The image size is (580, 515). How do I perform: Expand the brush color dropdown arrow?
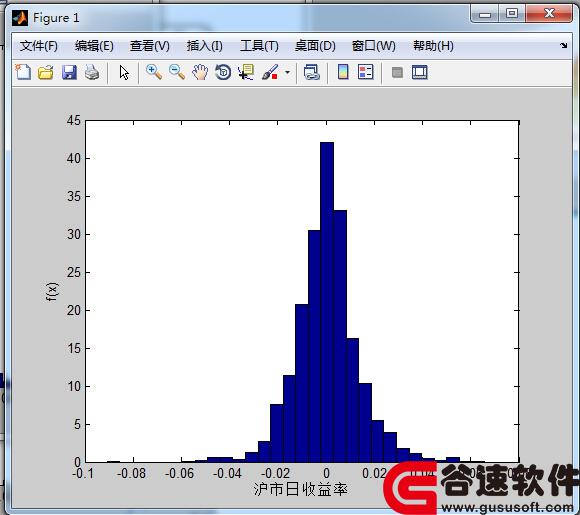(x=287, y=72)
